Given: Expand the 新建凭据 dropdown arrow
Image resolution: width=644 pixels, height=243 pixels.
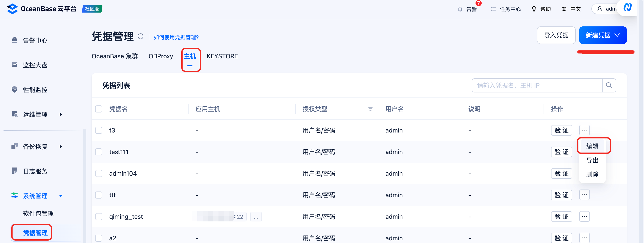Looking at the screenshot, I should pyautogui.click(x=617, y=35).
